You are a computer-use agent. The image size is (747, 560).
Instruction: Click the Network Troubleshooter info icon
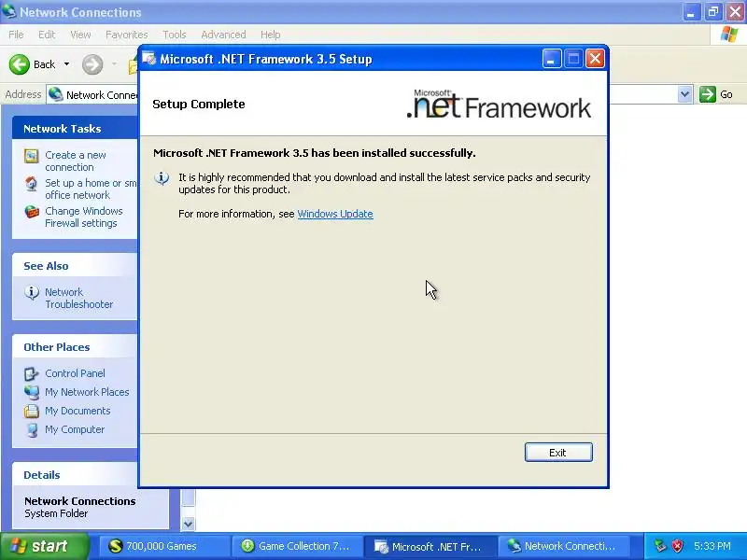click(x=32, y=292)
